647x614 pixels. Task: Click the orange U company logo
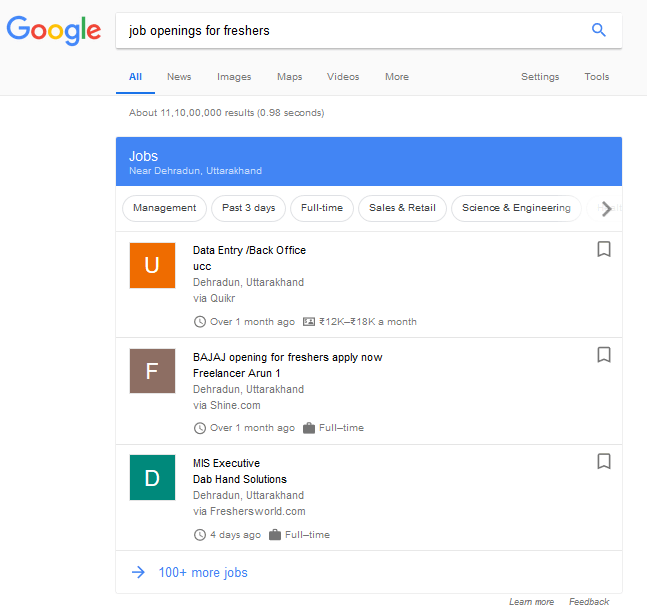152,265
